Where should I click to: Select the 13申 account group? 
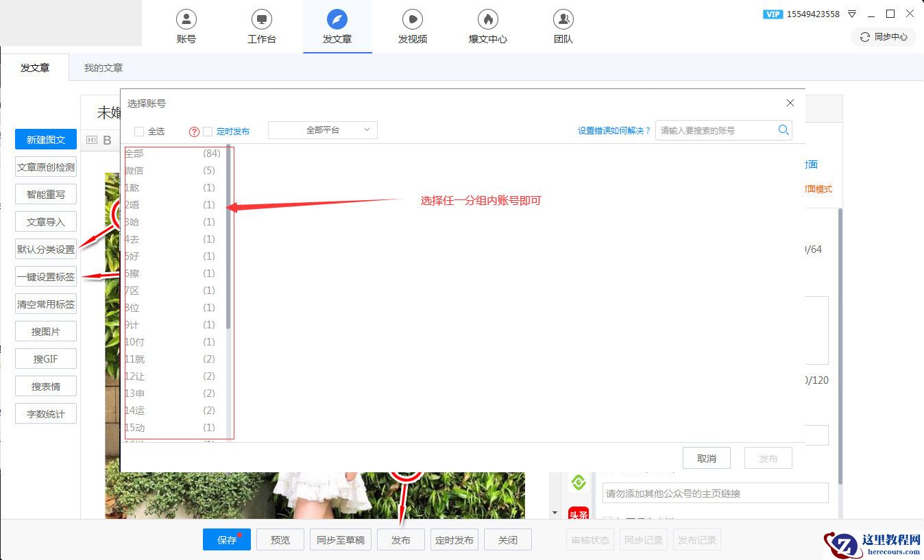[174, 393]
